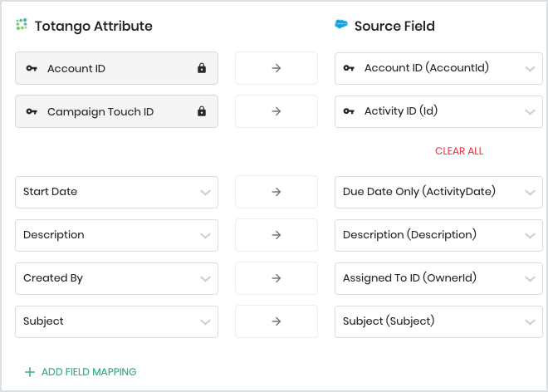Click the Totango logo icon
This screenshot has width=548, height=392.
(22, 24)
